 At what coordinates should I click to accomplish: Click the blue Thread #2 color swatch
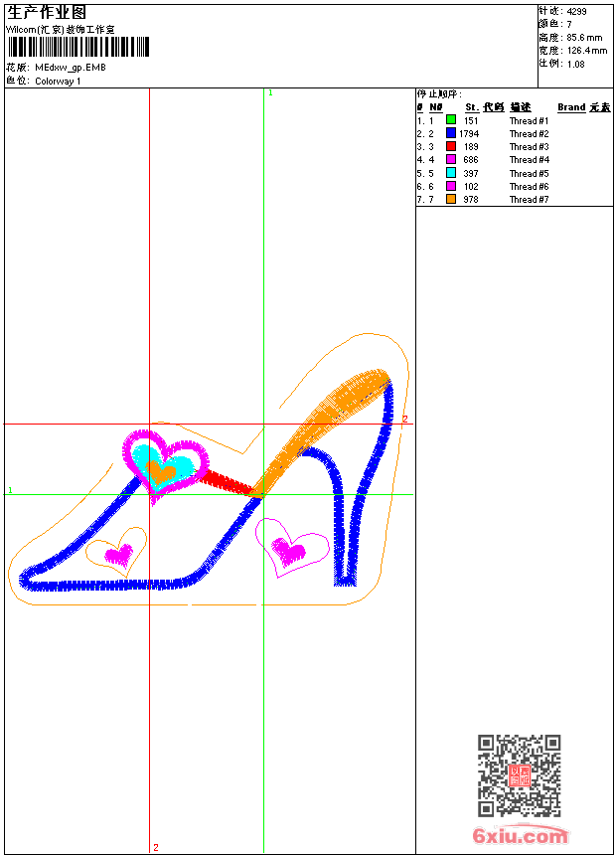[x=451, y=132]
